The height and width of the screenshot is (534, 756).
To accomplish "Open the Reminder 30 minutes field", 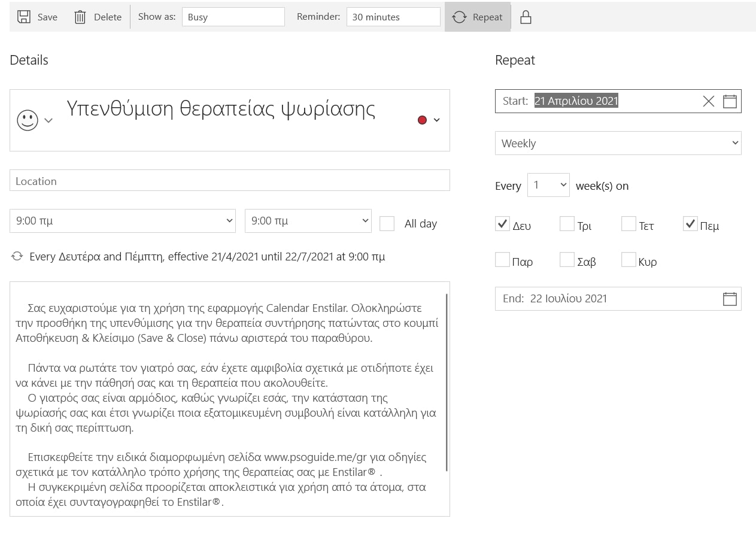I will pos(393,17).
